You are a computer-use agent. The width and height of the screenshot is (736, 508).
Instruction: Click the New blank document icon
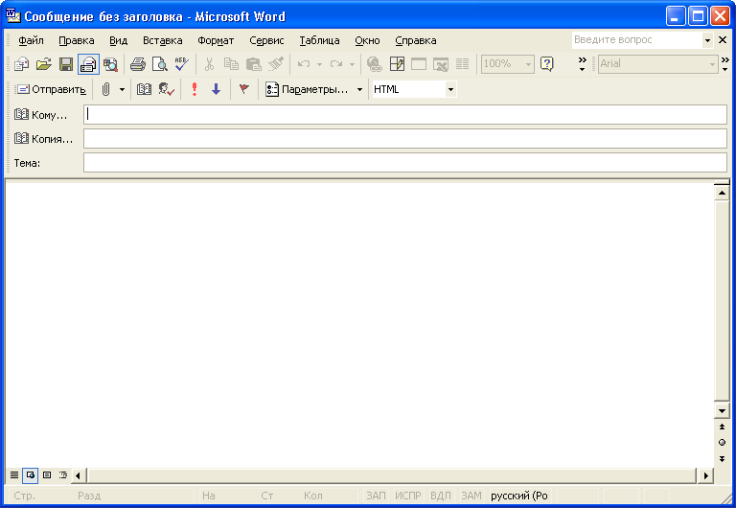click(x=21, y=64)
